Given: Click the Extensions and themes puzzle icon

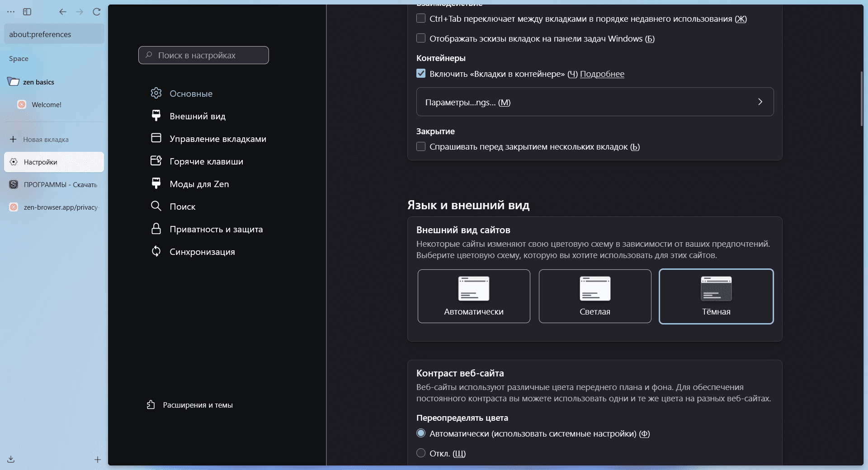Looking at the screenshot, I should coord(151,405).
